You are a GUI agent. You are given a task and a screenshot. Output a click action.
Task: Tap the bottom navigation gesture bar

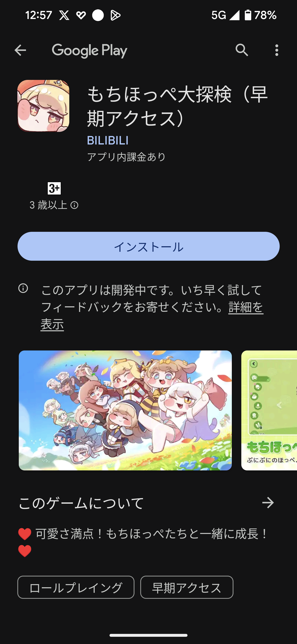148,635
